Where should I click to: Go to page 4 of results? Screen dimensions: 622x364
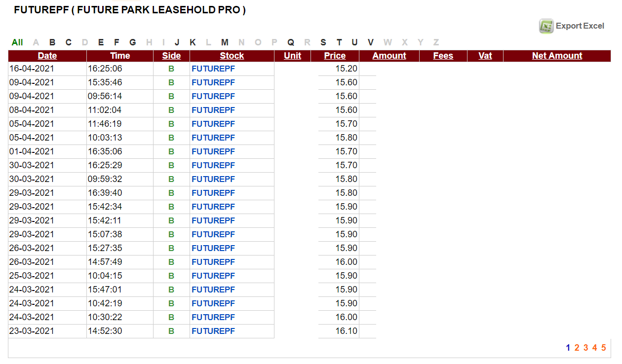595,348
